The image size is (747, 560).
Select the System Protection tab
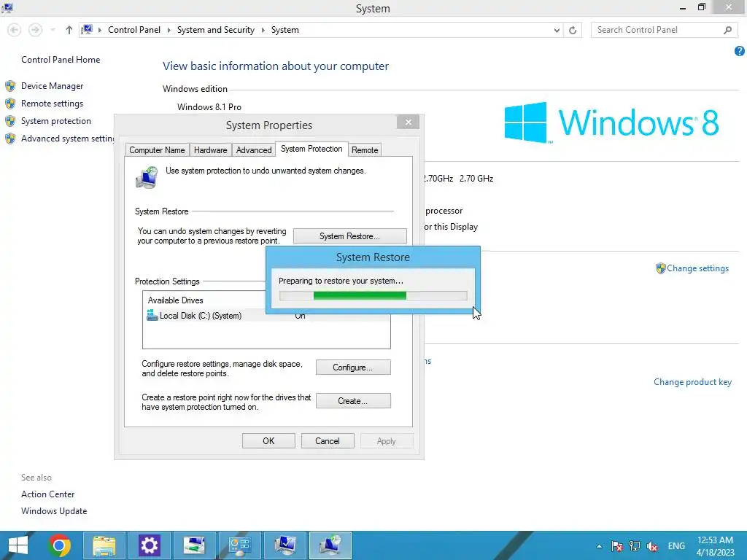click(x=311, y=149)
